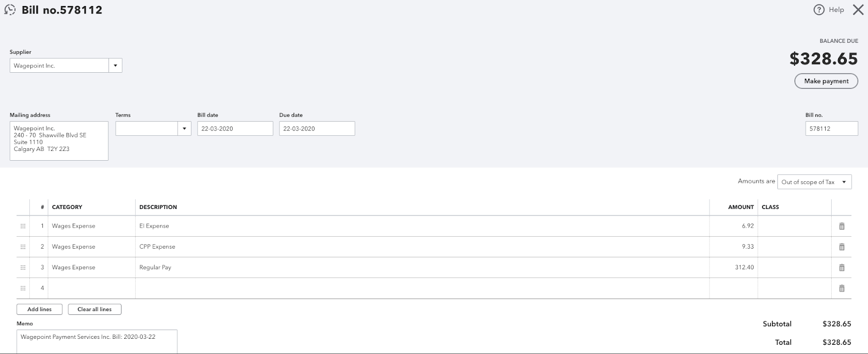This screenshot has width=868, height=354.
Task: Click the Help link text
Action: click(x=836, y=10)
